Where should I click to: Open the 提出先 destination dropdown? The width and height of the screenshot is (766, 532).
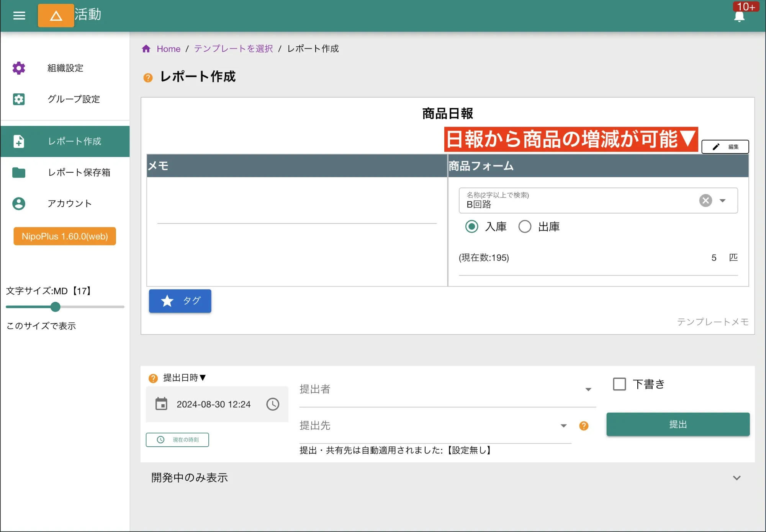tap(563, 426)
